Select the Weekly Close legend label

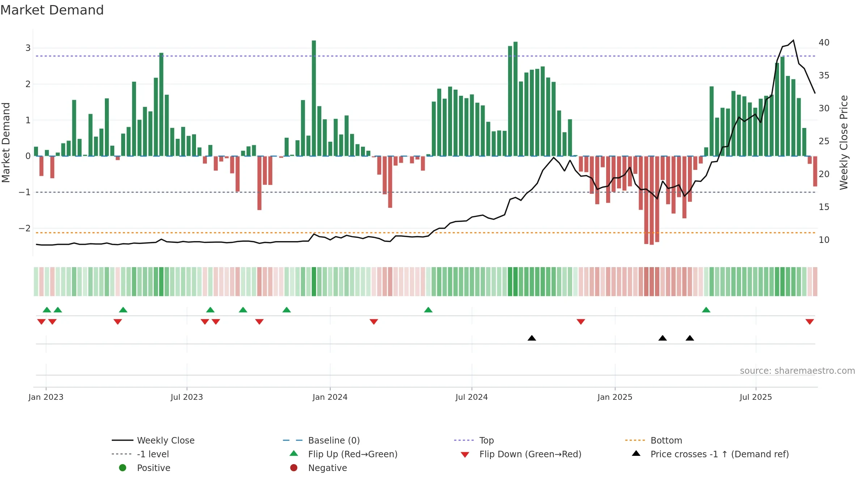click(x=166, y=440)
